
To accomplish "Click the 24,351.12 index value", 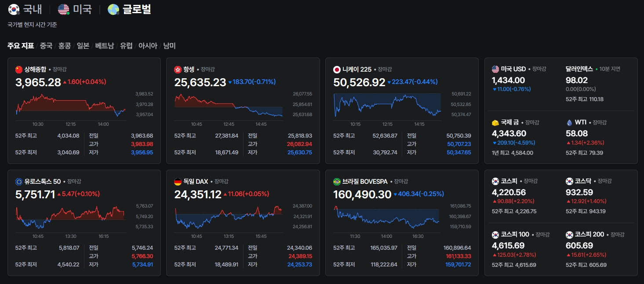I will pos(198,194).
